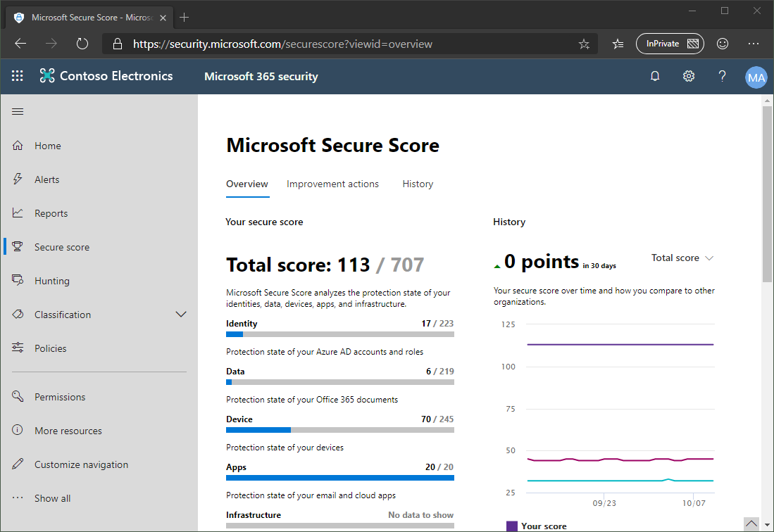Switch to Improvement actions tab

point(332,184)
